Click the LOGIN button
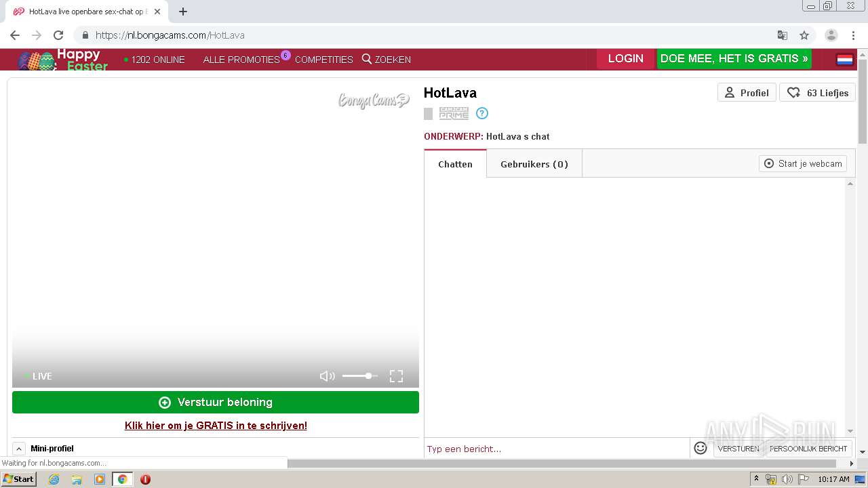868x488 pixels. [625, 59]
